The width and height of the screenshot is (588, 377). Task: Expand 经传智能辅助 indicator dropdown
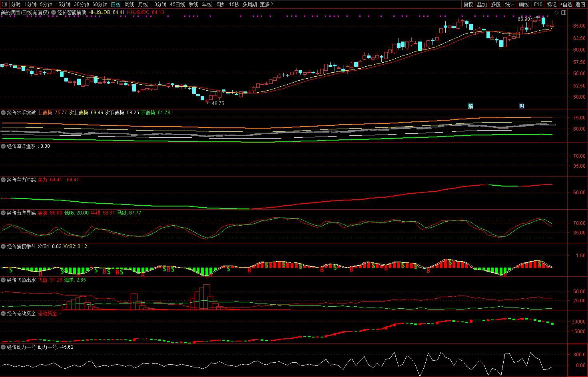point(54,12)
